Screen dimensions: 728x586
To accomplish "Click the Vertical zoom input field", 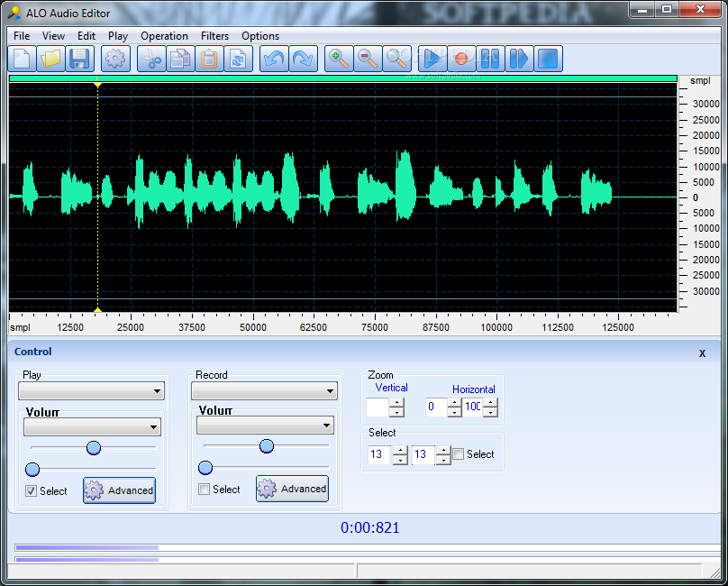I will tap(378, 407).
